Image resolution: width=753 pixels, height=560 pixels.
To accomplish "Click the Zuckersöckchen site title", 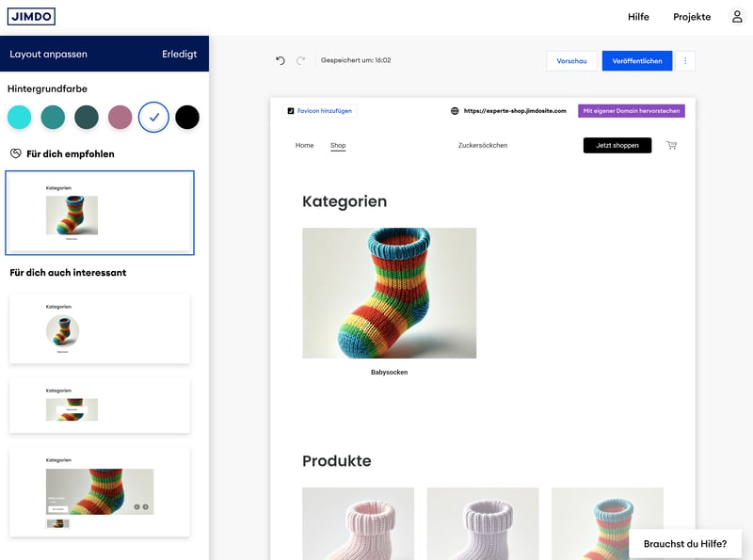I will [483, 145].
